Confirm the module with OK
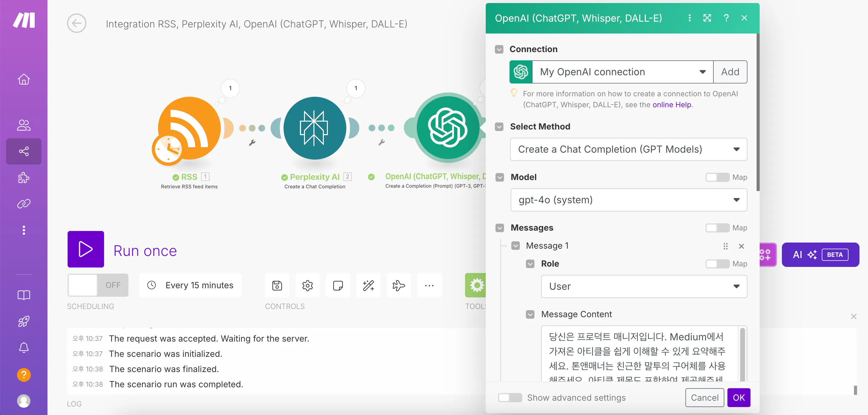 coord(739,397)
